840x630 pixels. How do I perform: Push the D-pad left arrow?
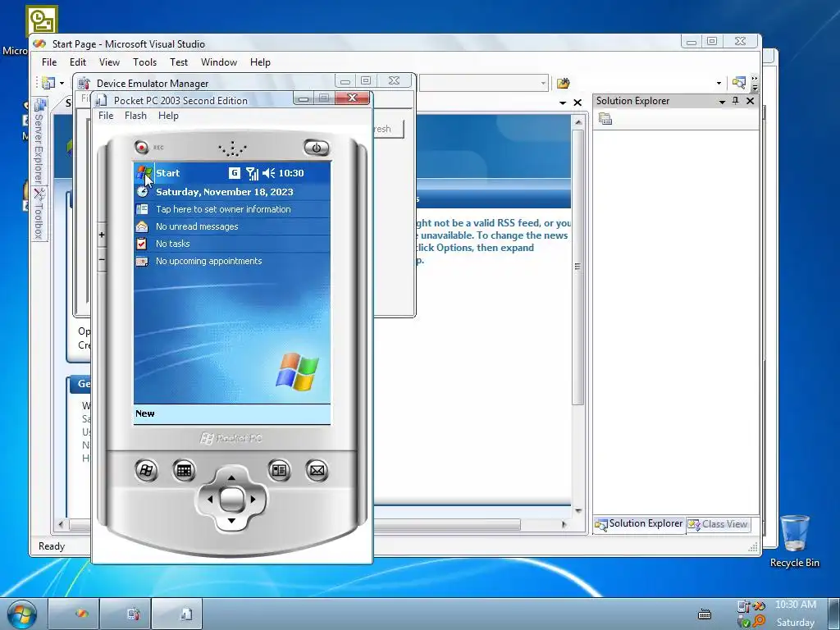[x=209, y=500]
